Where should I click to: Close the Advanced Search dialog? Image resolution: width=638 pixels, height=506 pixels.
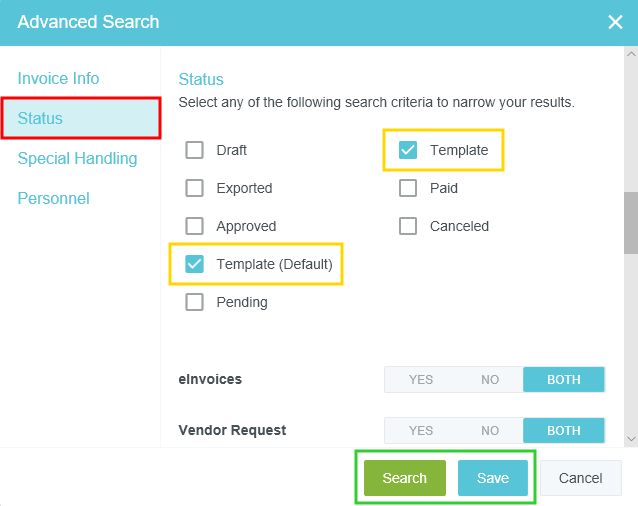tap(615, 22)
